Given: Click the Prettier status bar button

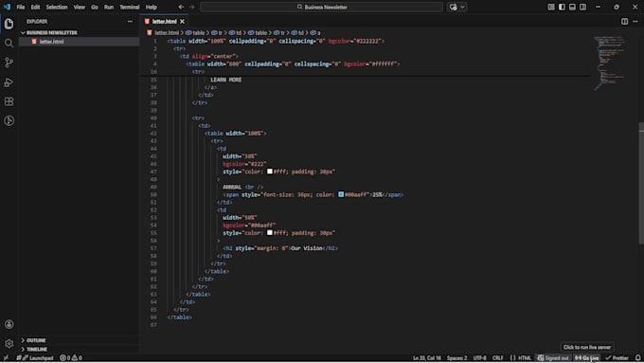Looking at the screenshot, I should click(617, 358).
